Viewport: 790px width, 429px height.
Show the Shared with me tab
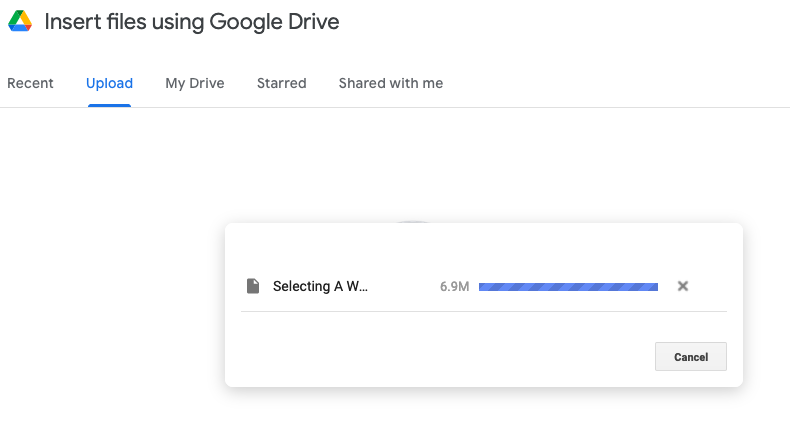click(x=390, y=84)
